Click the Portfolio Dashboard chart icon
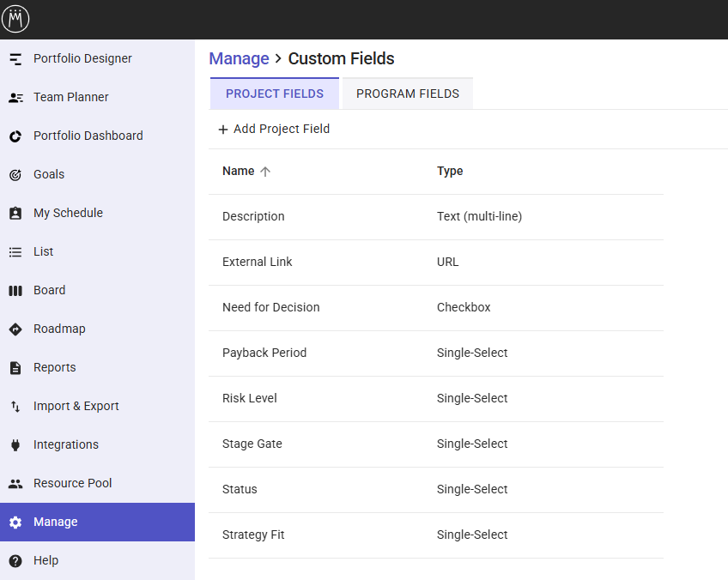 [15, 136]
